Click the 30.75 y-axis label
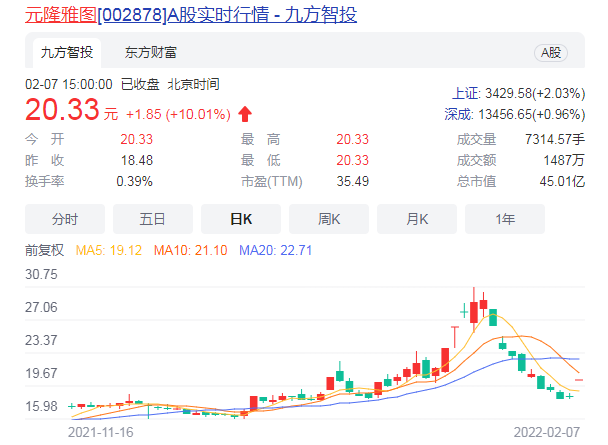This screenshot has height=445, width=608. click(x=41, y=274)
